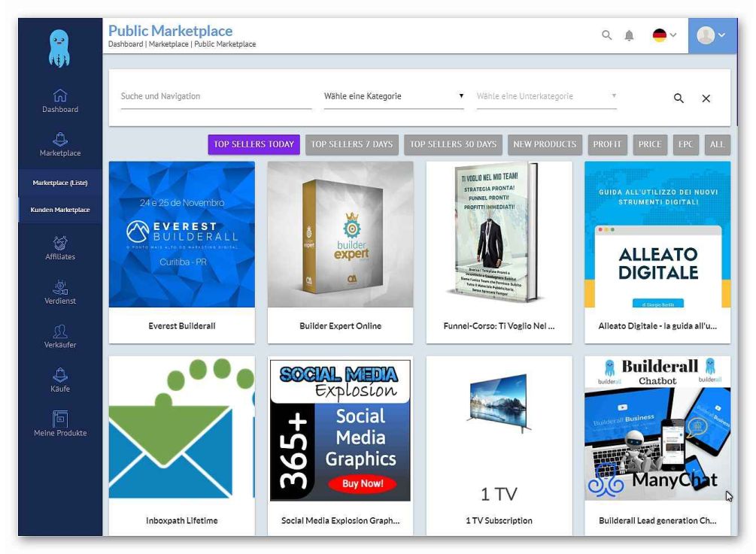This screenshot has width=756, height=554.
Task: Click the user avatar icon
Action: 706,35
